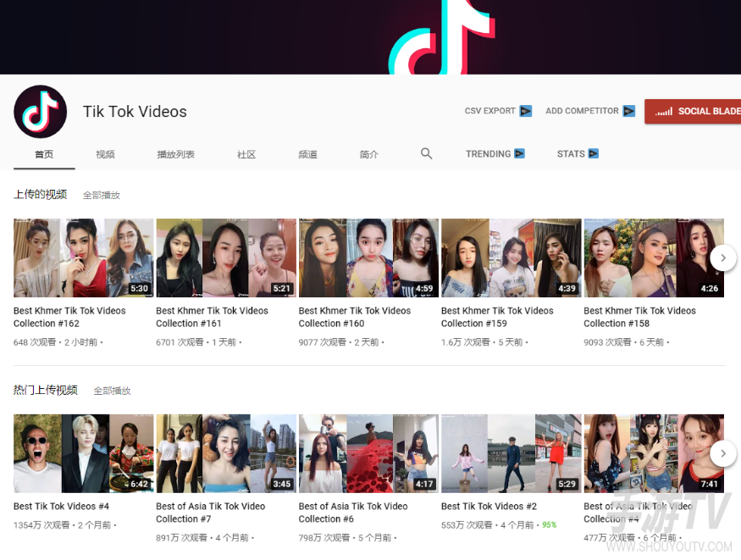Switch to the 简介 tab
This screenshot has width=741, height=560.
point(368,154)
